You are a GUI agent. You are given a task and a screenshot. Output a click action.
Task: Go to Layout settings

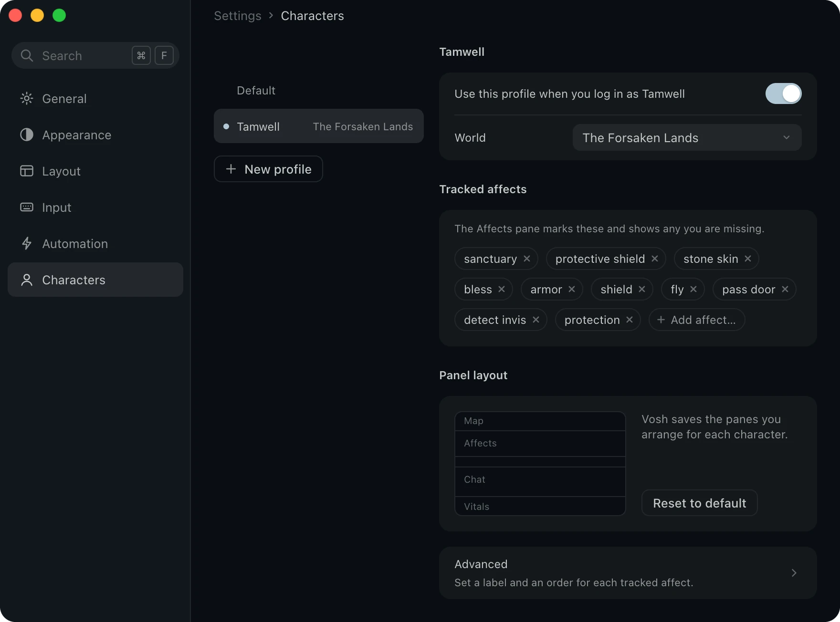coord(95,171)
